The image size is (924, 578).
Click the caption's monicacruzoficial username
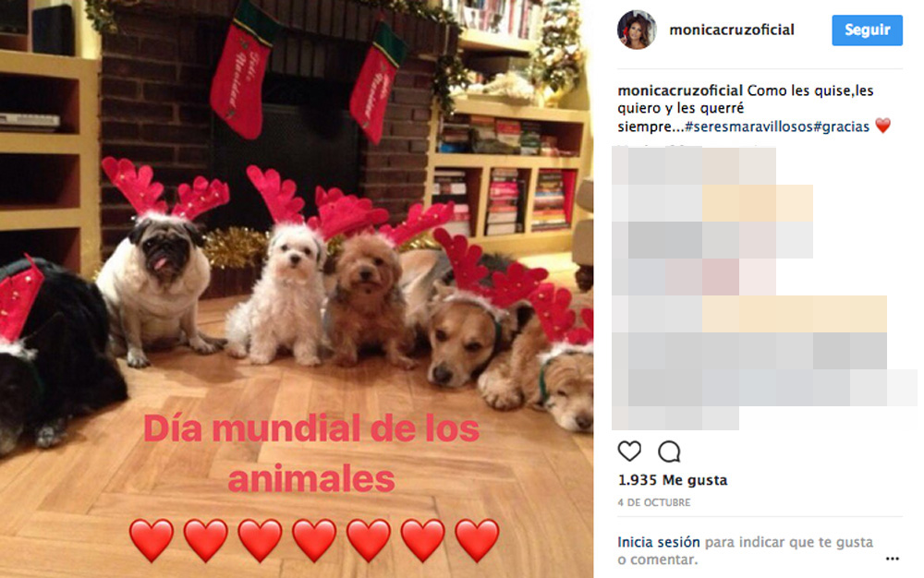(x=679, y=90)
